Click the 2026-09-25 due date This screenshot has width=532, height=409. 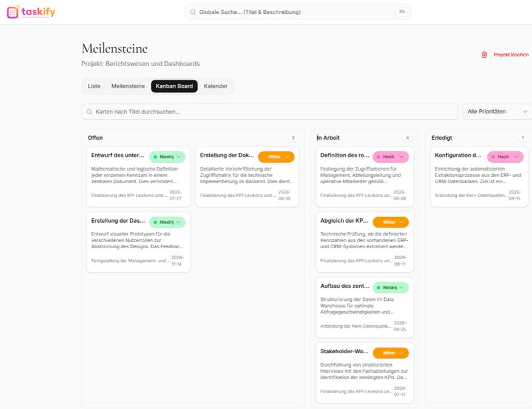400,326
